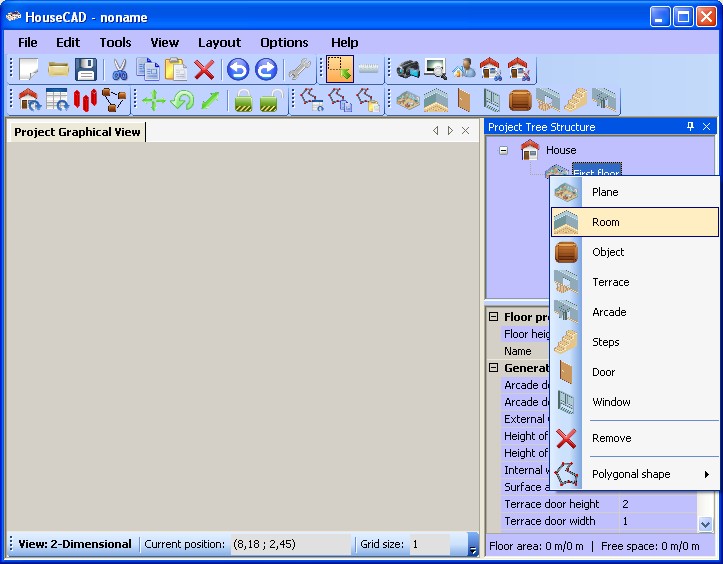Open the Edit menu
Viewport: 723px width, 564px height.
(x=68, y=42)
